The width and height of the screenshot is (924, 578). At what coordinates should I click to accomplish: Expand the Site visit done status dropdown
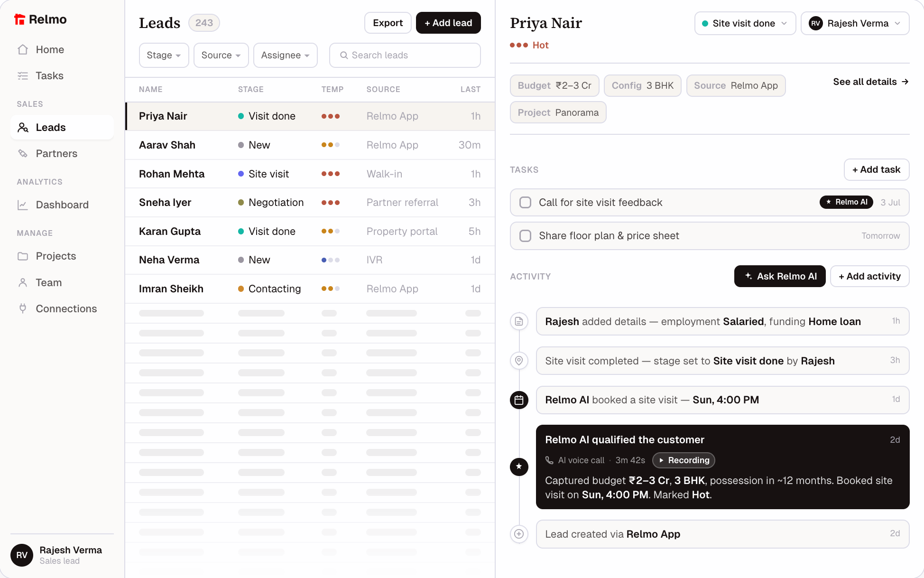click(745, 23)
